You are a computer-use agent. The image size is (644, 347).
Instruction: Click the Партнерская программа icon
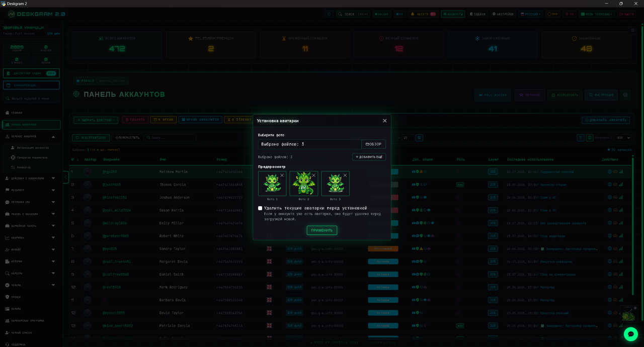click(x=7, y=320)
